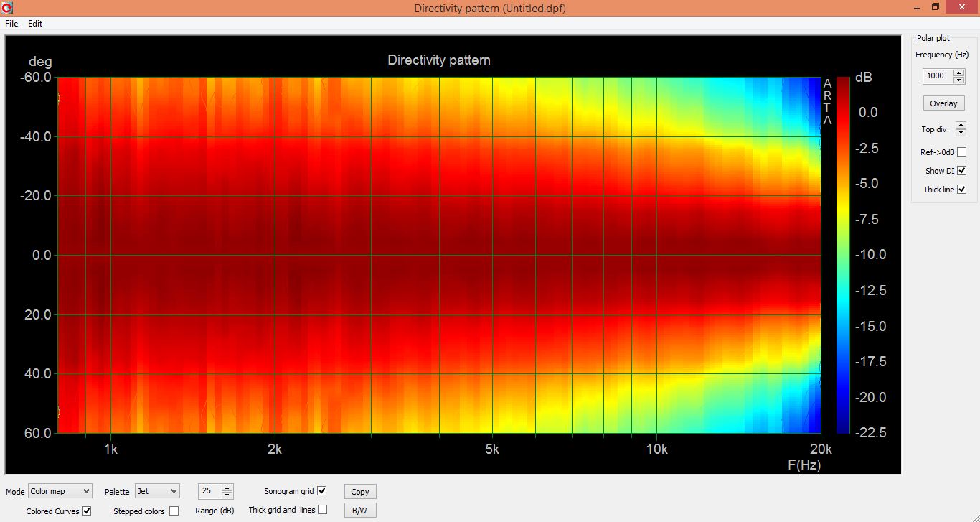
Task: Open the Edit menu
Action: tap(35, 24)
